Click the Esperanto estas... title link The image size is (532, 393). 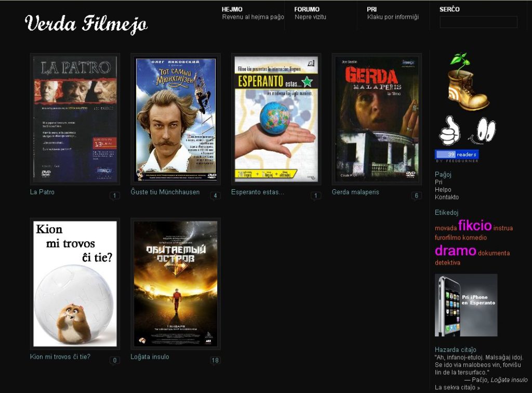[258, 192]
